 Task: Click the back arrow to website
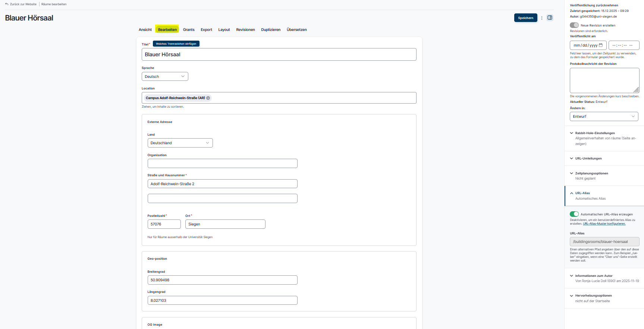[7, 4]
